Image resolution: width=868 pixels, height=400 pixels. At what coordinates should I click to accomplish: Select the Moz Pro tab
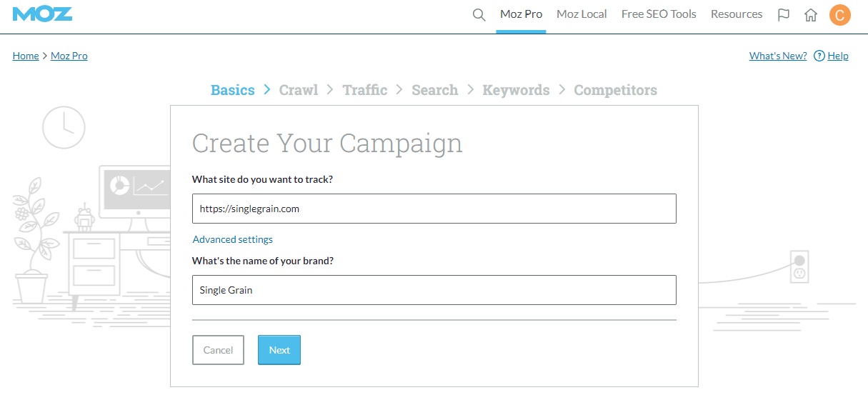pos(521,14)
